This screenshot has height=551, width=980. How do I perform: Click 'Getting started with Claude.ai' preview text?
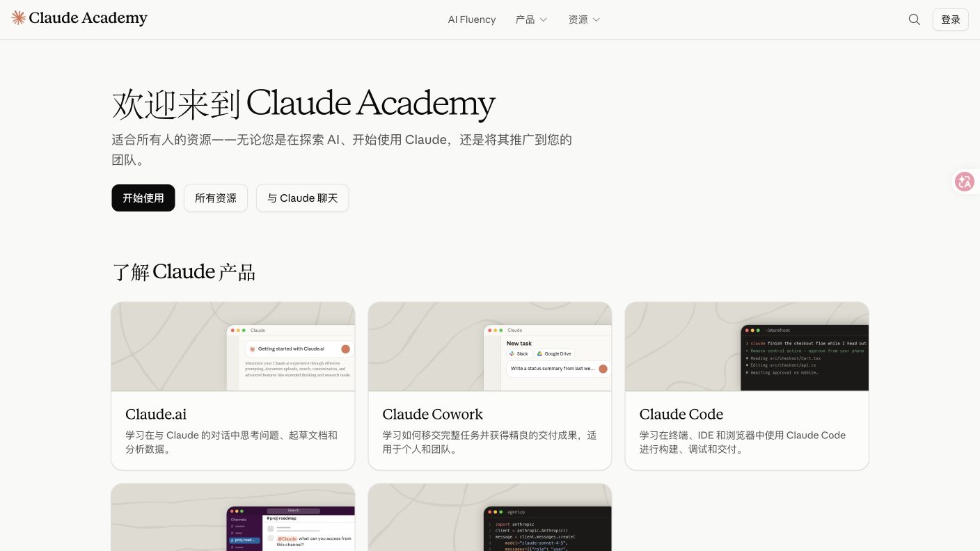[x=291, y=349]
